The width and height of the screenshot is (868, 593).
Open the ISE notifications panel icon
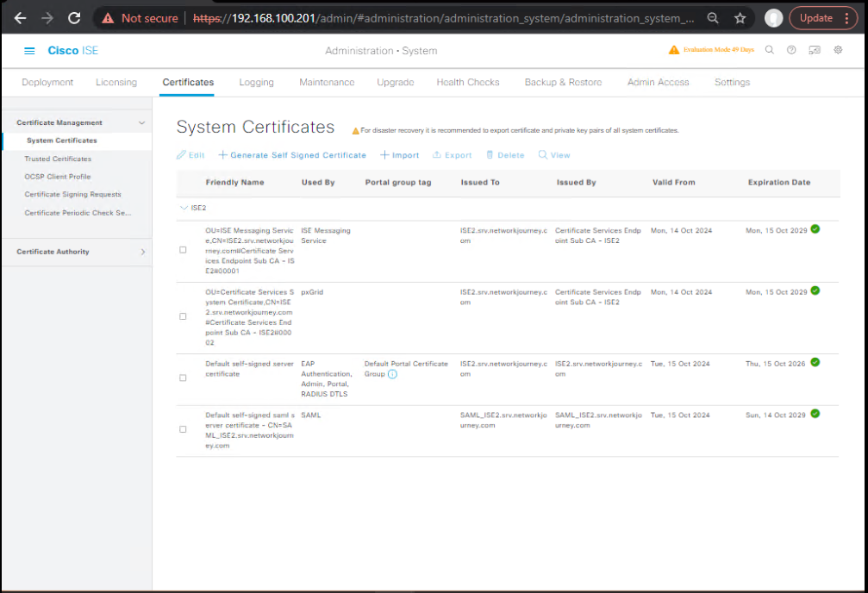[x=815, y=50]
